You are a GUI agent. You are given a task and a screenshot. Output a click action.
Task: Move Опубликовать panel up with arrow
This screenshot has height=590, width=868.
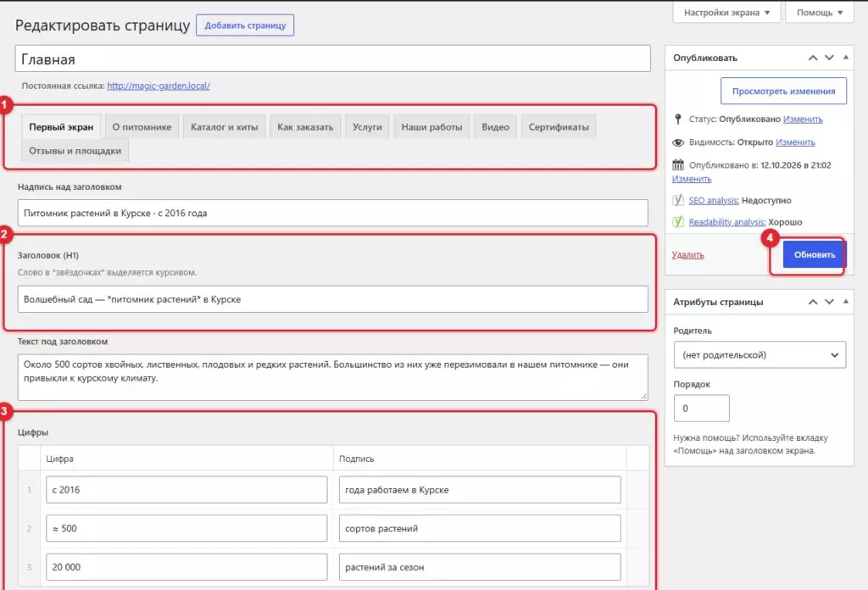[813, 58]
